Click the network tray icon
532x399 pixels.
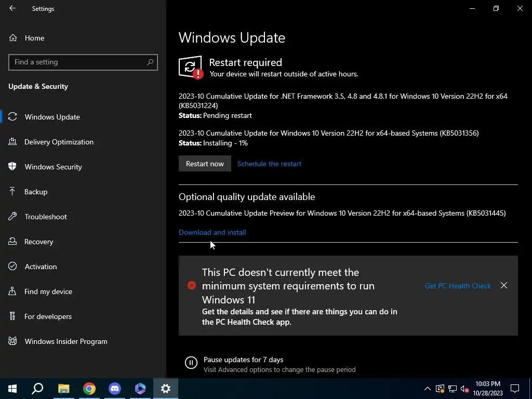point(453,389)
